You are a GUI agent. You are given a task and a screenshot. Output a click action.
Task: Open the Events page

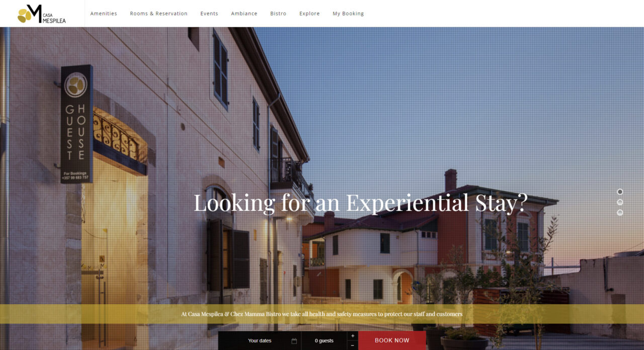[x=209, y=14]
